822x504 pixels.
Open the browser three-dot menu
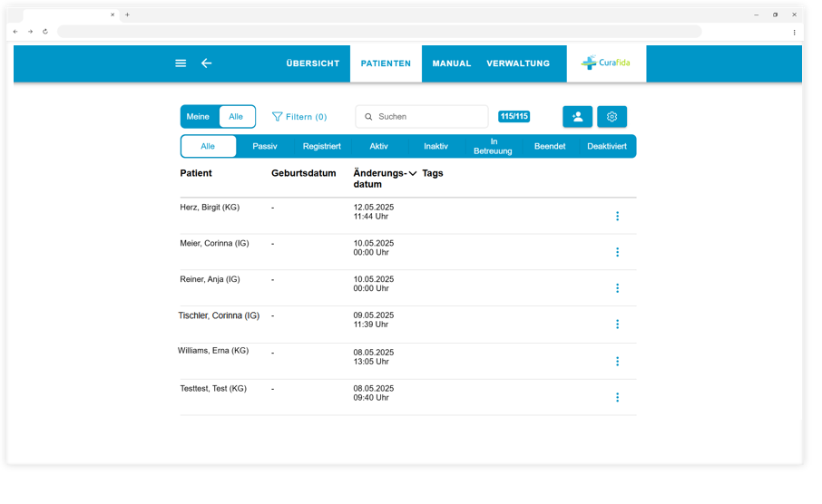click(794, 32)
